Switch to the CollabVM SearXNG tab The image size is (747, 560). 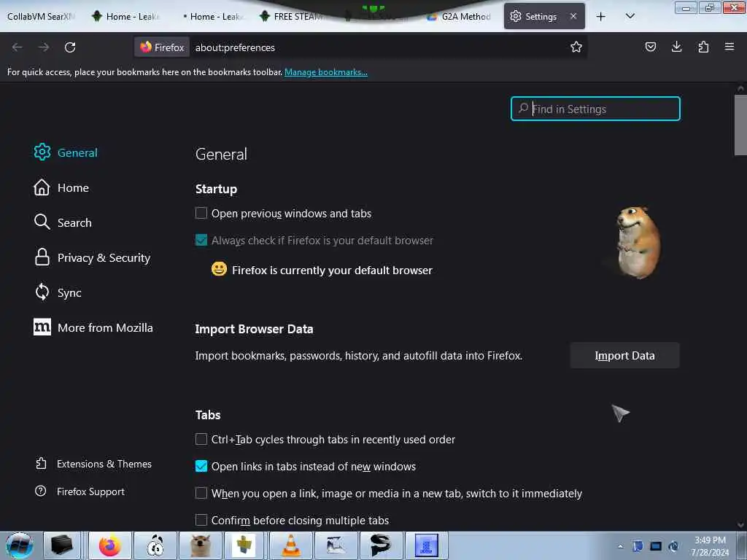coord(41,16)
